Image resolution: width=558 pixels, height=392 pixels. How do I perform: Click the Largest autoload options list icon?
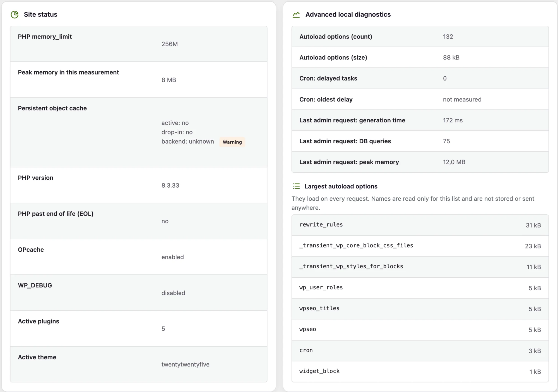point(296,186)
